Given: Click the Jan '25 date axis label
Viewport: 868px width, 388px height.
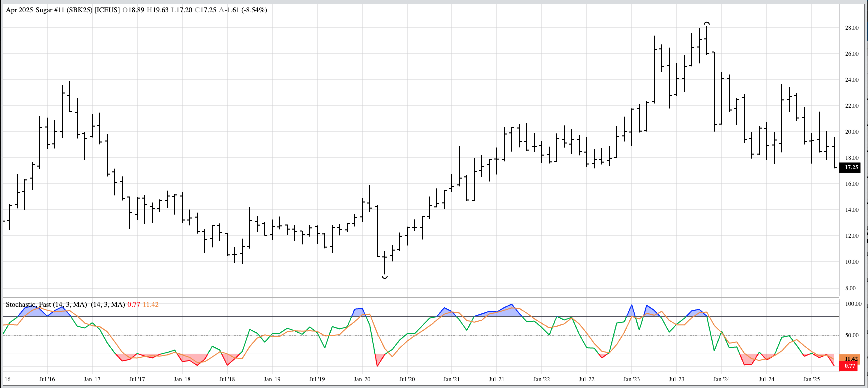Looking at the screenshot, I should (811, 379).
